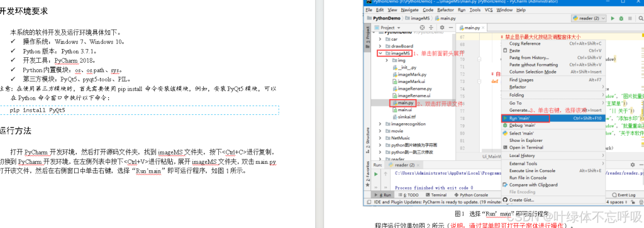This screenshot has width=644, height=228.
Task: Open the Navigate menu in PyCharm
Action: [409, 10]
